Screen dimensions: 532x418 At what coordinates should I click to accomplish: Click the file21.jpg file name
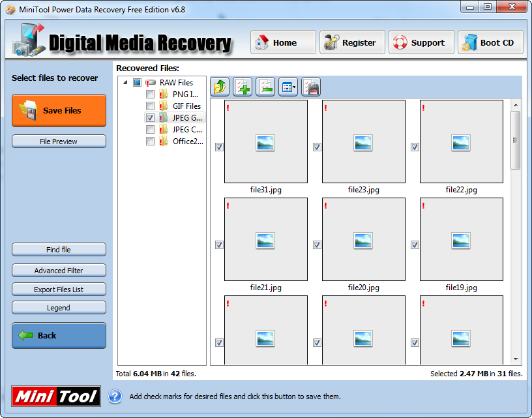pyautogui.click(x=265, y=288)
